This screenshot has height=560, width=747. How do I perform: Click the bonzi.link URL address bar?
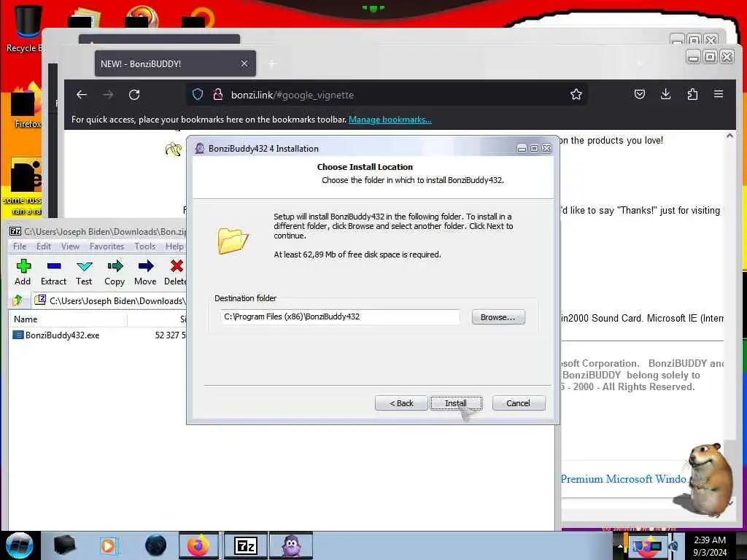coord(387,95)
